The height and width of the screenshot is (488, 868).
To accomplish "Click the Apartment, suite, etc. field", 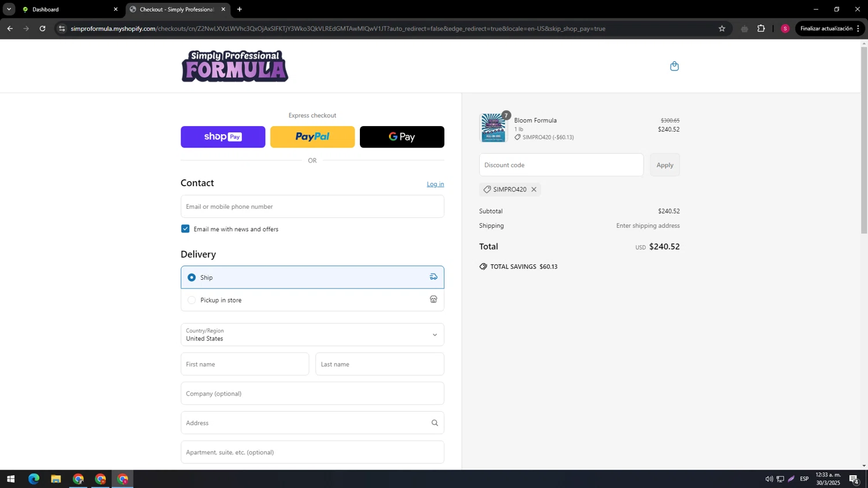I will click(x=312, y=452).
